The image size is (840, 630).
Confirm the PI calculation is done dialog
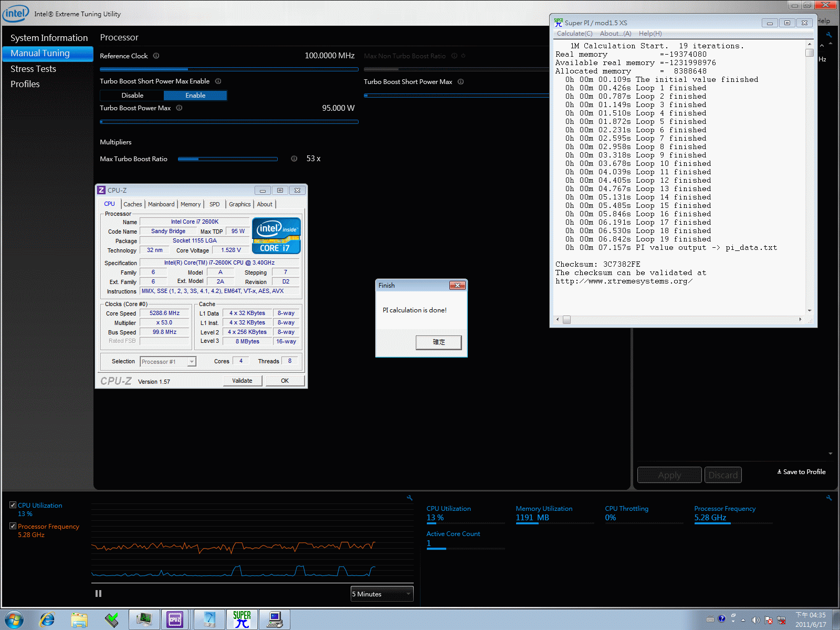(439, 342)
